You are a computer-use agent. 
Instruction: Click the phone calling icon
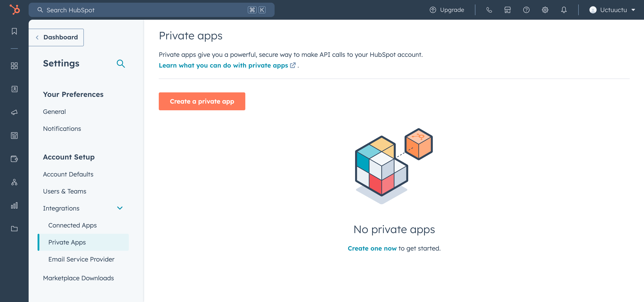click(489, 10)
